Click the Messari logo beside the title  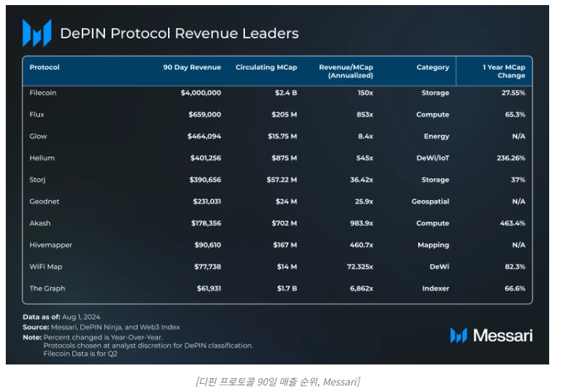[x=37, y=33]
